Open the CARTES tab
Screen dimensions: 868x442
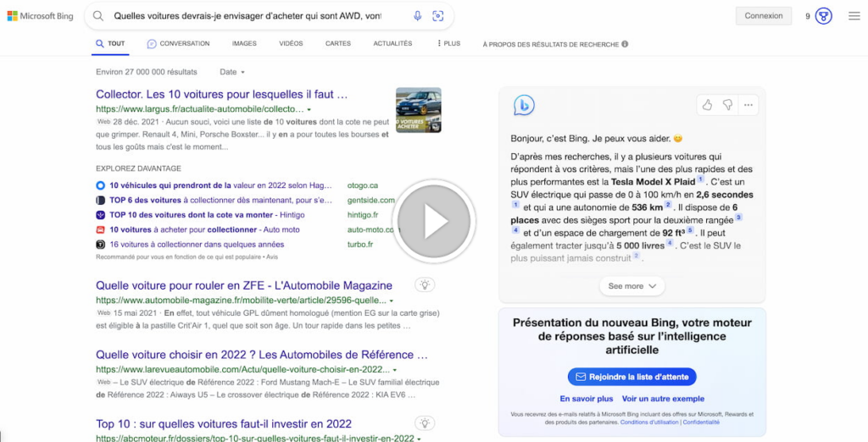pos(337,44)
